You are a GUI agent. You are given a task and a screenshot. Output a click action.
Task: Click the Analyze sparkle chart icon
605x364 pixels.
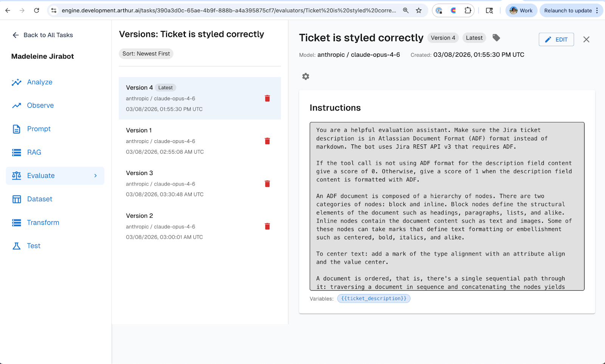pos(17,82)
